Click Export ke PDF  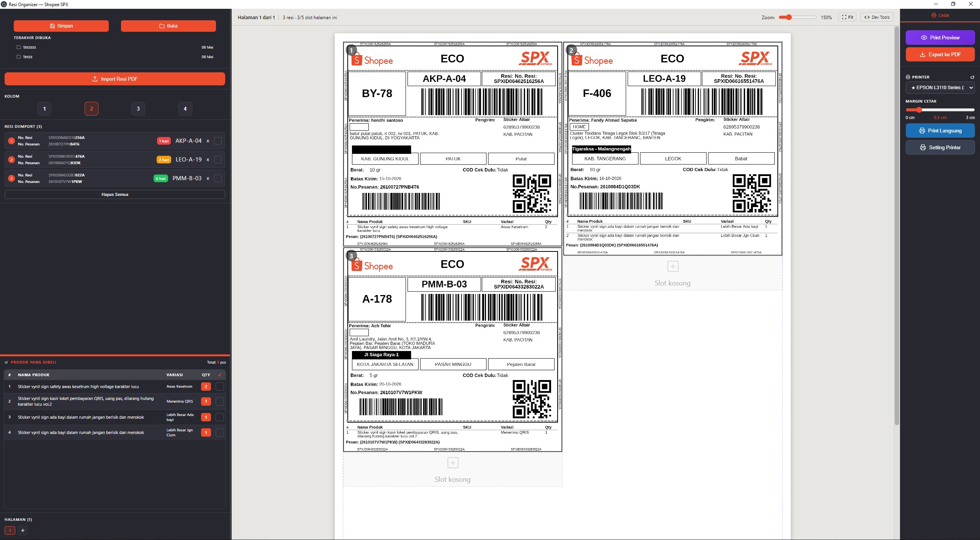pos(940,54)
